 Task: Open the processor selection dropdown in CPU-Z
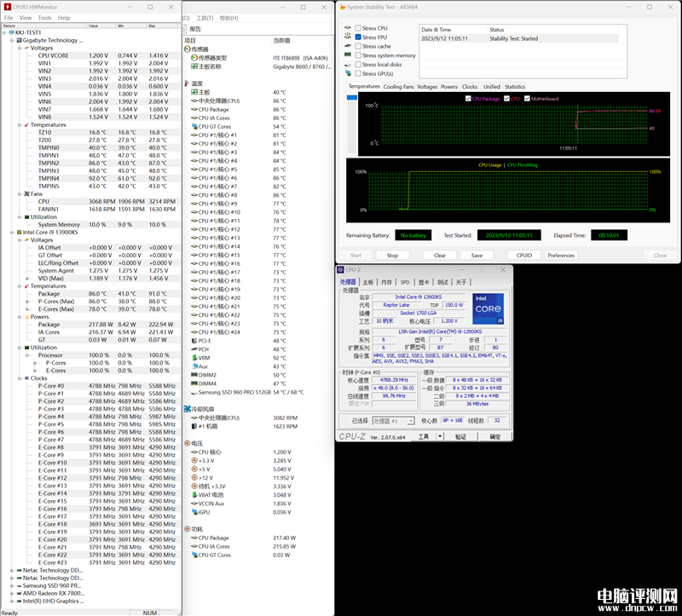pos(411,421)
